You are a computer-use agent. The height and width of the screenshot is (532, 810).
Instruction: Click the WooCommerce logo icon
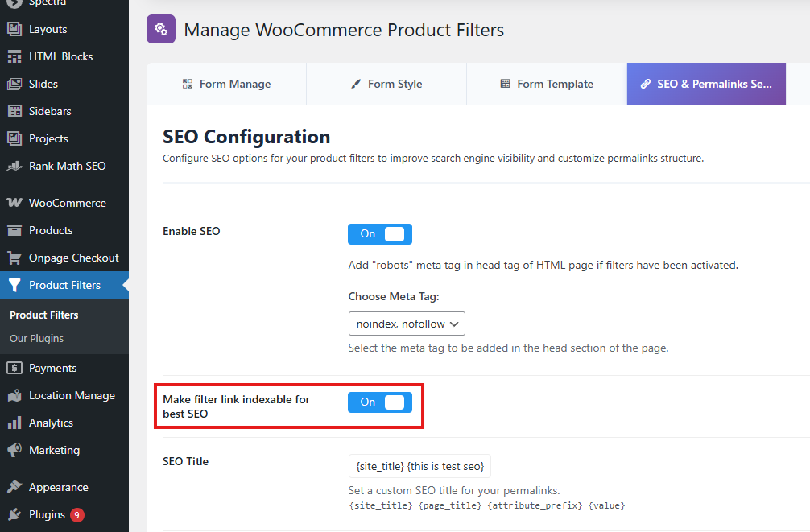14,203
